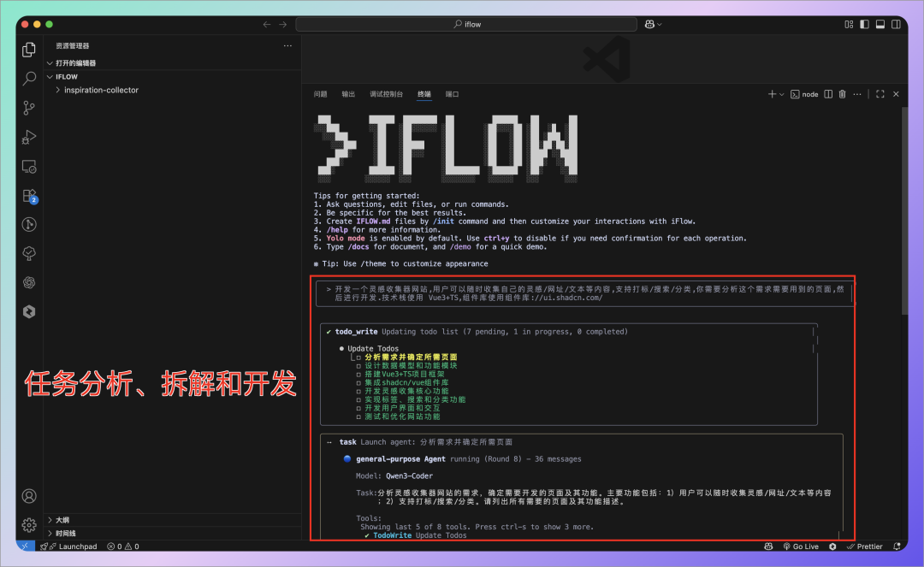Switch to the 问题 tab
The height and width of the screenshot is (567, 924).
coord(321,94)
